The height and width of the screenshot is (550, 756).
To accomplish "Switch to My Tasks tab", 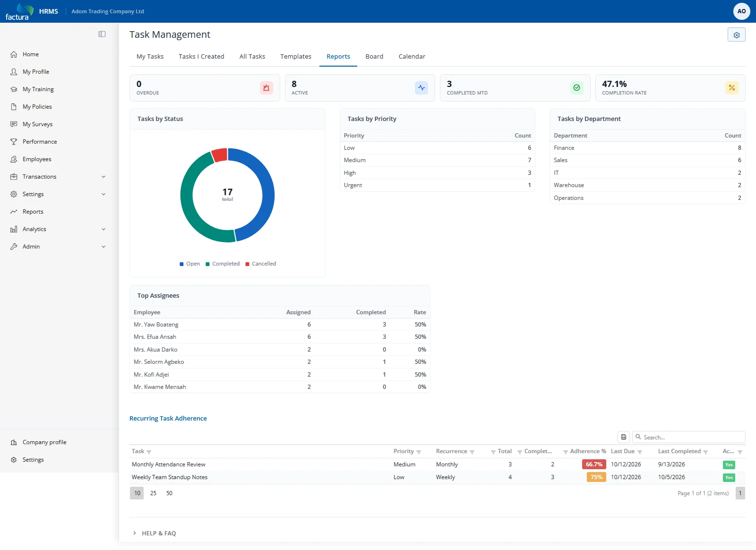I will pyautogui.click(x=150, y=56).
